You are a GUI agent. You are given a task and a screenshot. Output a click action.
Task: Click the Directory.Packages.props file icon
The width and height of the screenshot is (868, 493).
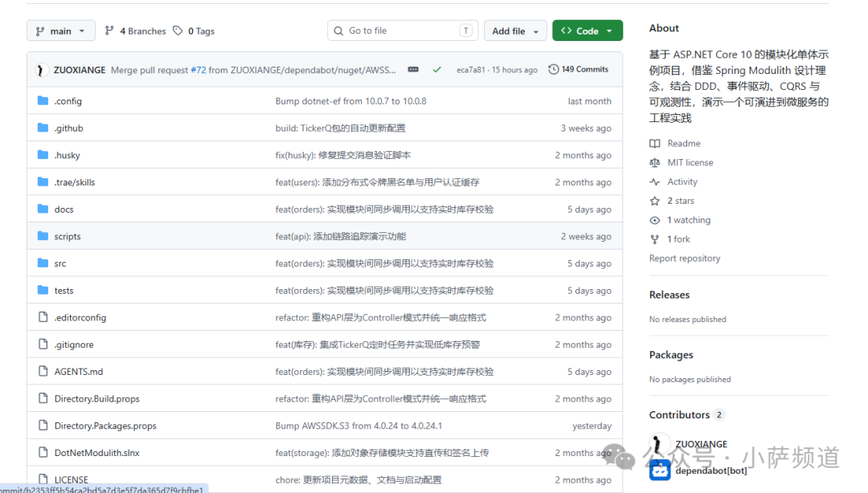tap(43, 426)
